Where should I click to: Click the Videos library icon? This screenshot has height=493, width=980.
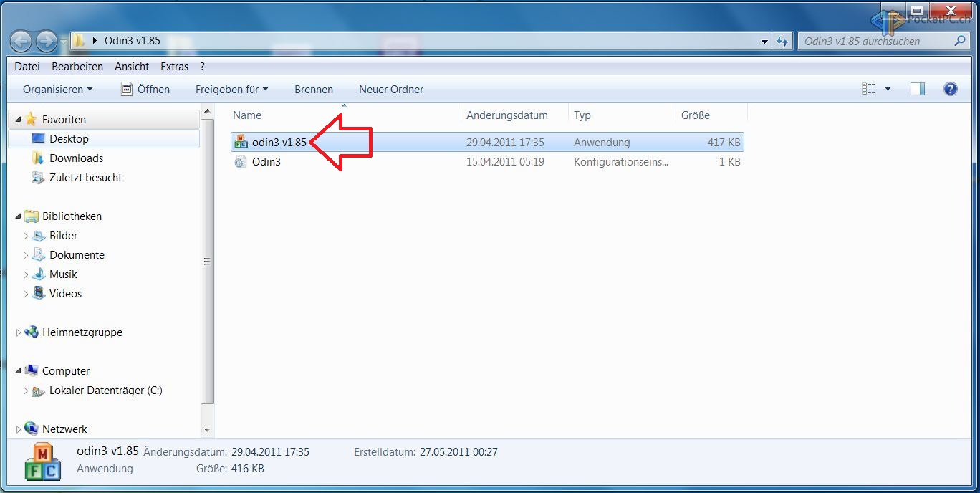(38, 294)
